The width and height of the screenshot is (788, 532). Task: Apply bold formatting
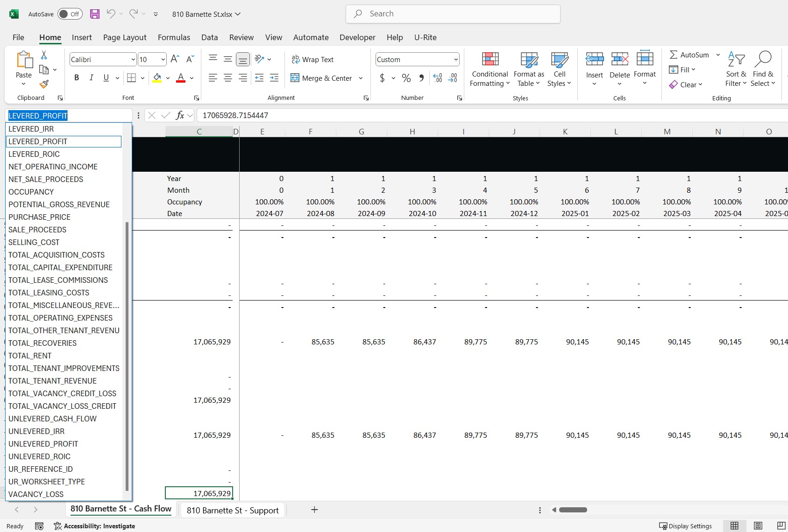(x=76, y=78)
